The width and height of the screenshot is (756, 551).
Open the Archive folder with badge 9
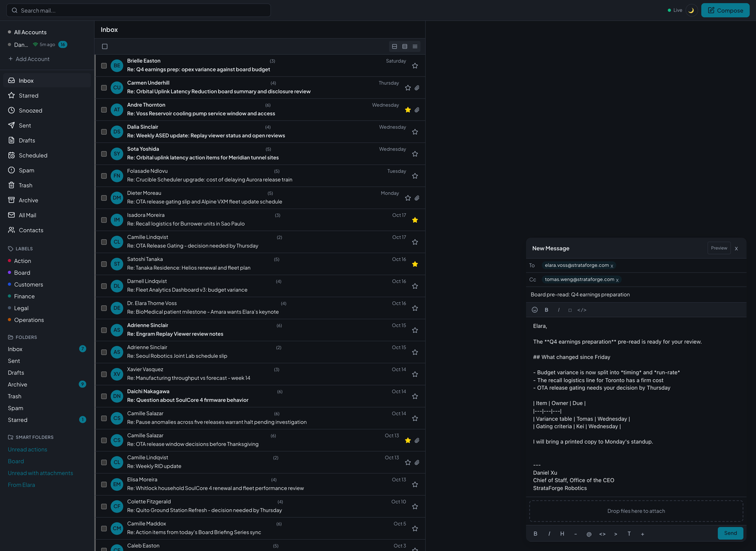click(x=47, y=384)
